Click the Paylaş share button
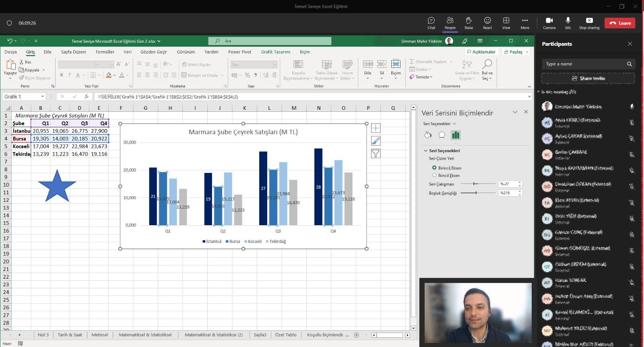This screenshot has height=347, width=644. coord(516,52)
